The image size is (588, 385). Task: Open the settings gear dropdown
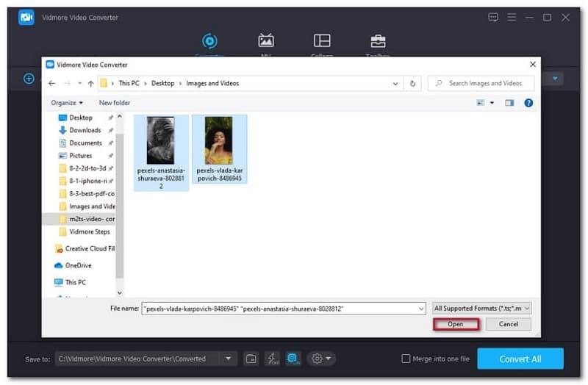click(322, 359)
